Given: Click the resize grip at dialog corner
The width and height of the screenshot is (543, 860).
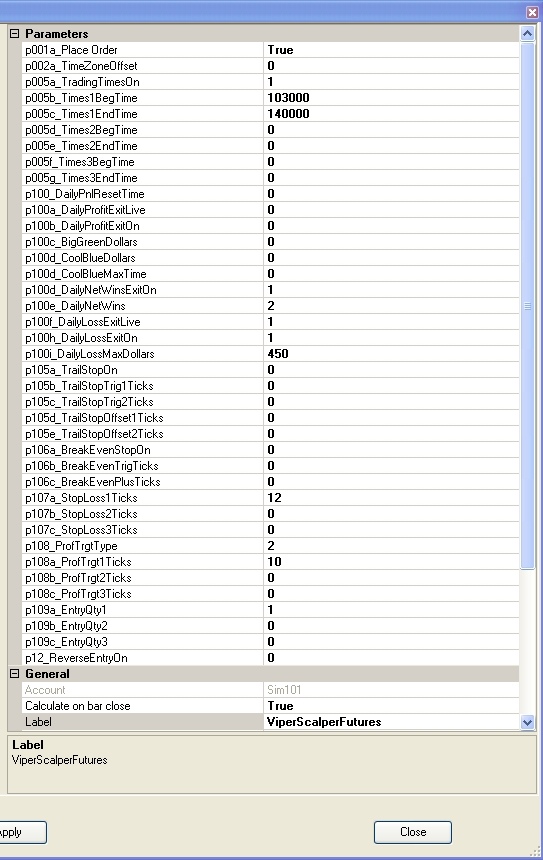Looking at the screenshot, I should tap(535, 852).
